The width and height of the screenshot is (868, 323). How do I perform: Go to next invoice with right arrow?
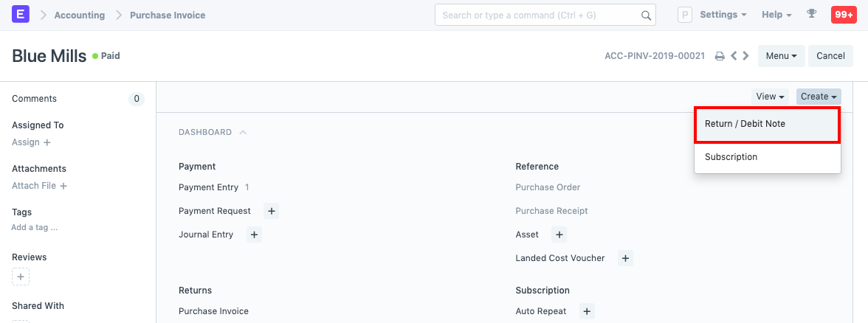746,56
